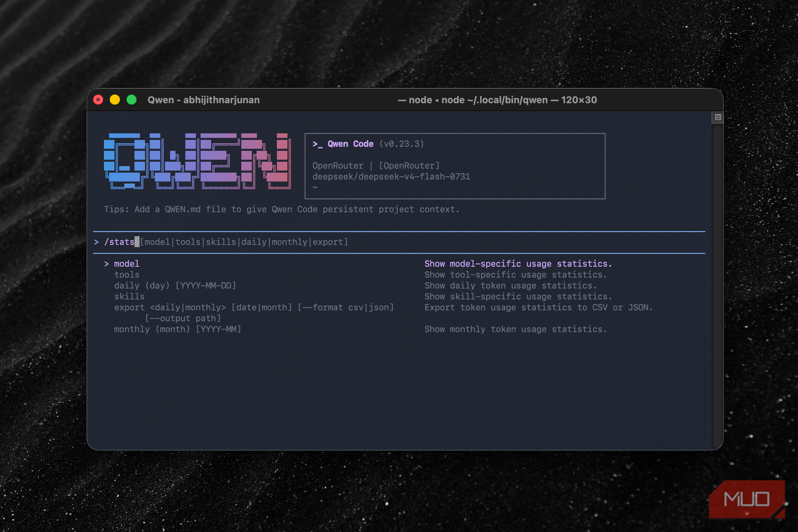Minimize the terminal with the yellow button
This screenshot has width=798, height=532.
pyautogui.click(x=115, y=100)
